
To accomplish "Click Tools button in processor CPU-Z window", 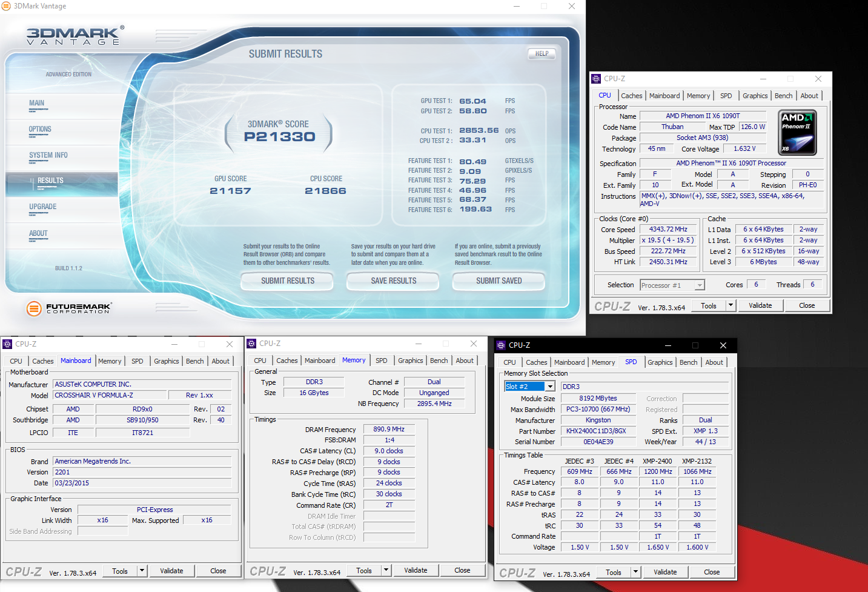I will [x=709, y=305].
